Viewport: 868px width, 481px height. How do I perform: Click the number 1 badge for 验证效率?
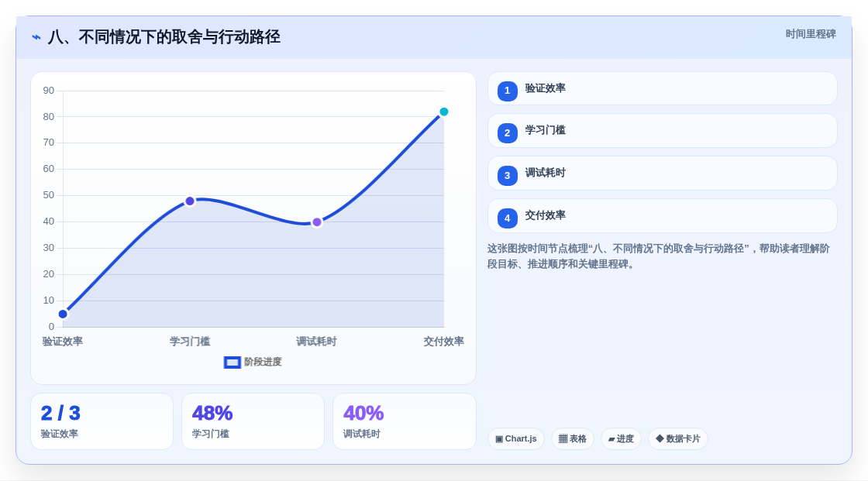(x=507, y=91)
